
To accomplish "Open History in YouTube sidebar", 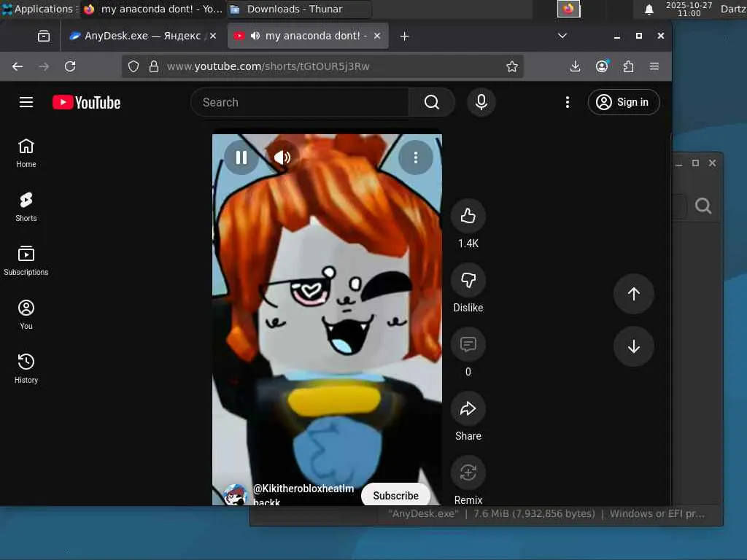I will (x=26, y=368).
